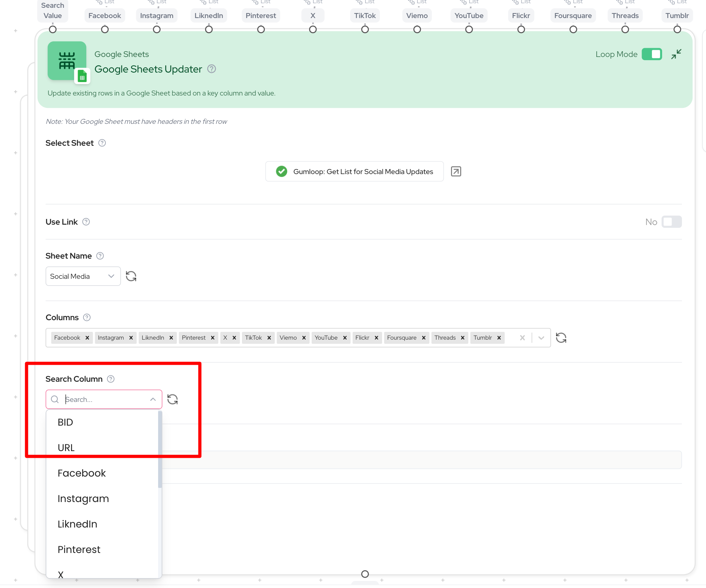Remove the X column tag
Screen dimensions: 706x588
tap(235, 338)
